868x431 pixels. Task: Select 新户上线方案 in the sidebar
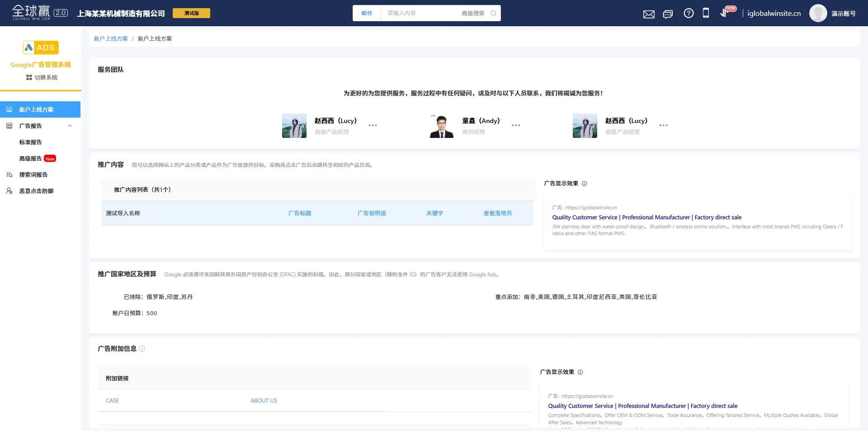click(x=36, y=110)
